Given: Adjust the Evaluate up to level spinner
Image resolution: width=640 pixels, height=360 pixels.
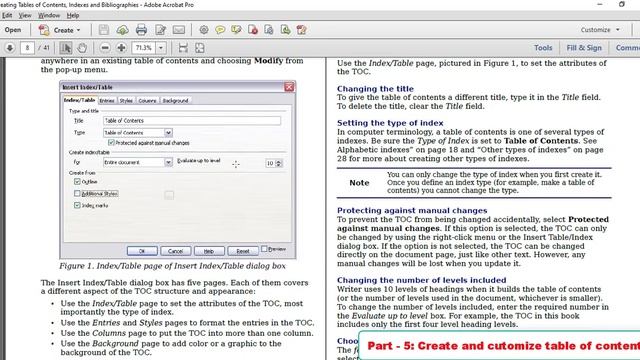Looking at the screenshot, I should (279, 163).
